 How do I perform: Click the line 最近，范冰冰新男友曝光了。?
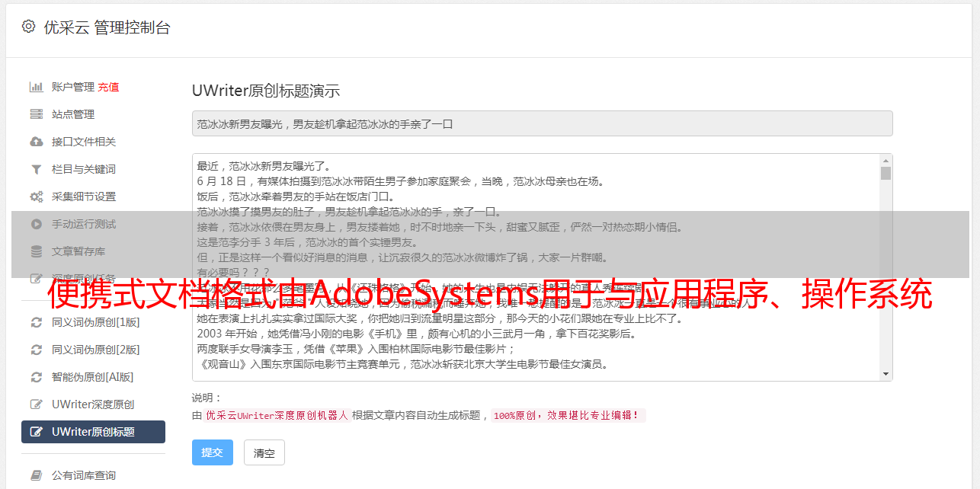tap(264, 166)
